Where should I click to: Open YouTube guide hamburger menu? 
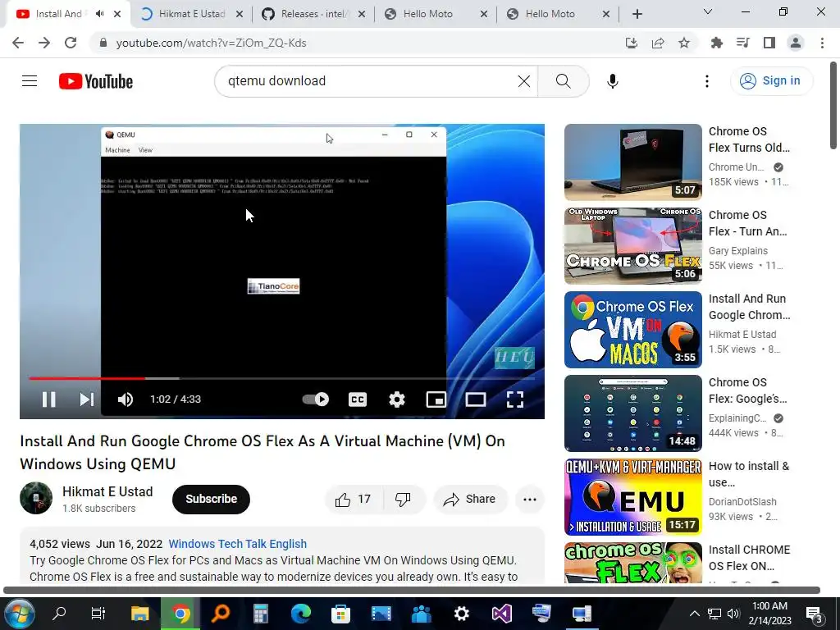point(30,81)
